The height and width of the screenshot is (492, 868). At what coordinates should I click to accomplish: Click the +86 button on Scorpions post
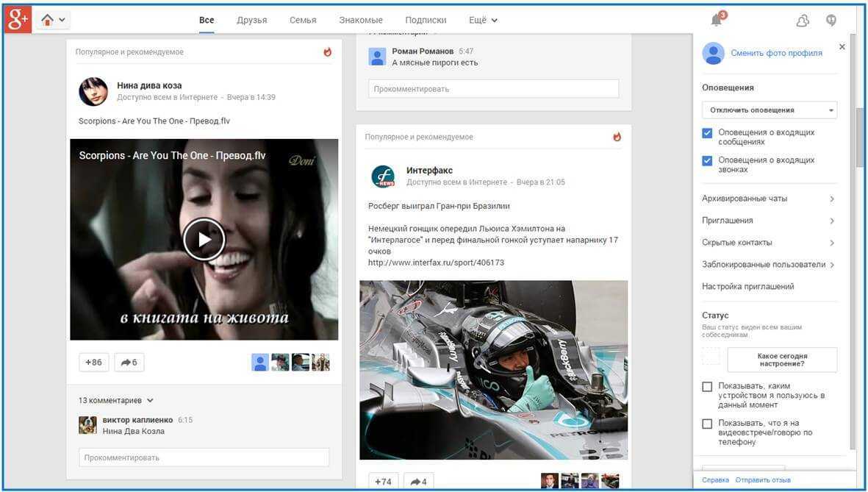coord(93,362)
